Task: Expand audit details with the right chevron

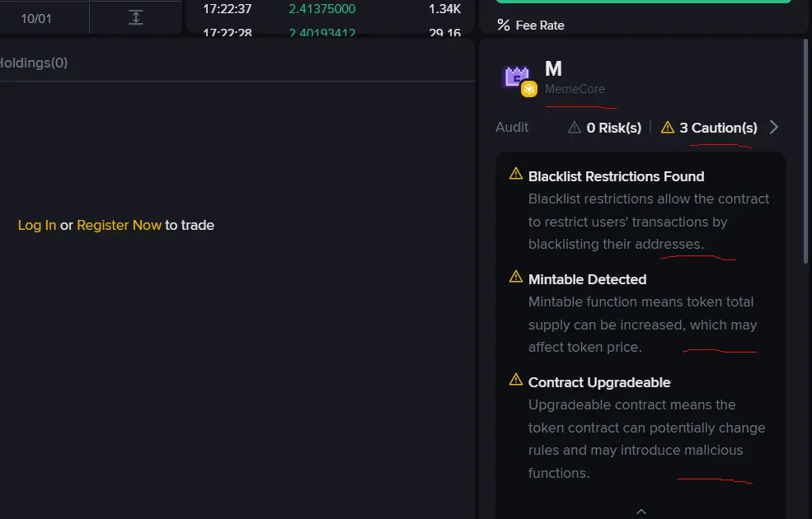Action: pos(773,127)
